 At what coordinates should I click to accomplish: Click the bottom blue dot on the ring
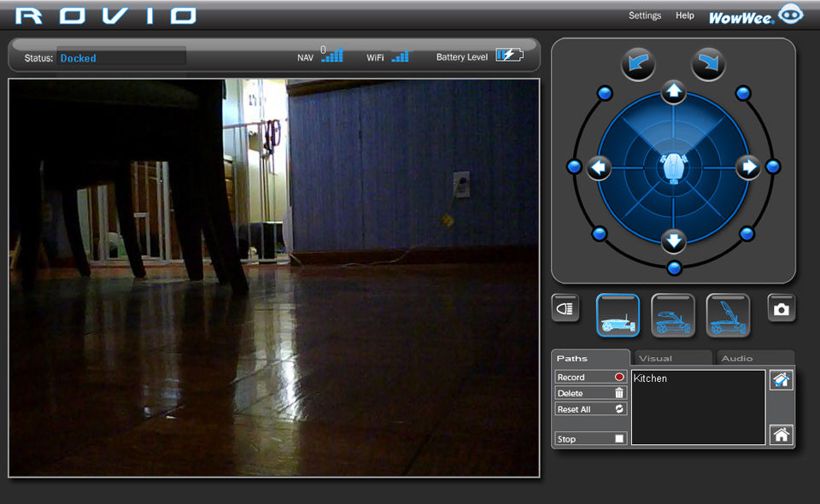coord(675,268)
